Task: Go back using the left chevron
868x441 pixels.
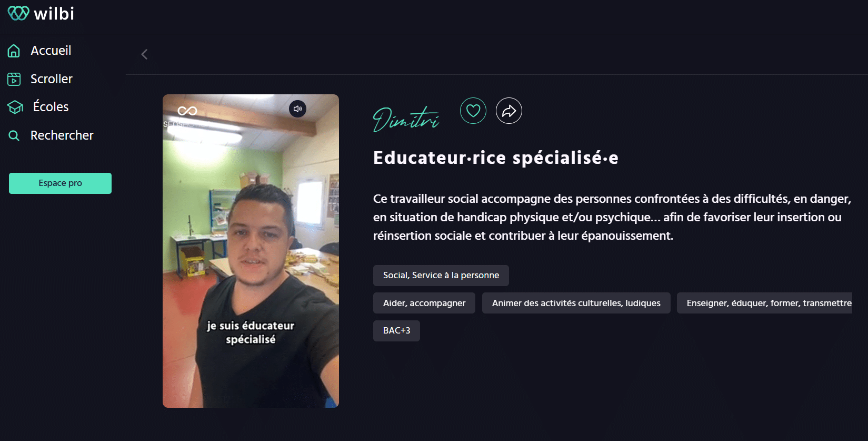Action: (x=144, y=54)
